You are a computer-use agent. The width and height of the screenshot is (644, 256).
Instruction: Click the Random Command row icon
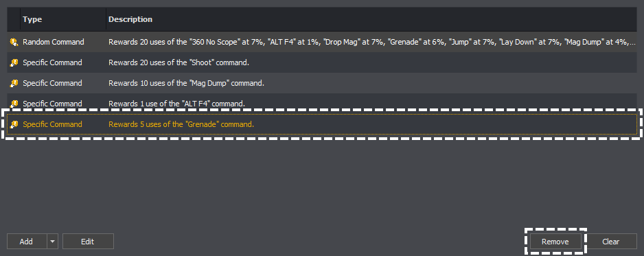tap(14, 42)
